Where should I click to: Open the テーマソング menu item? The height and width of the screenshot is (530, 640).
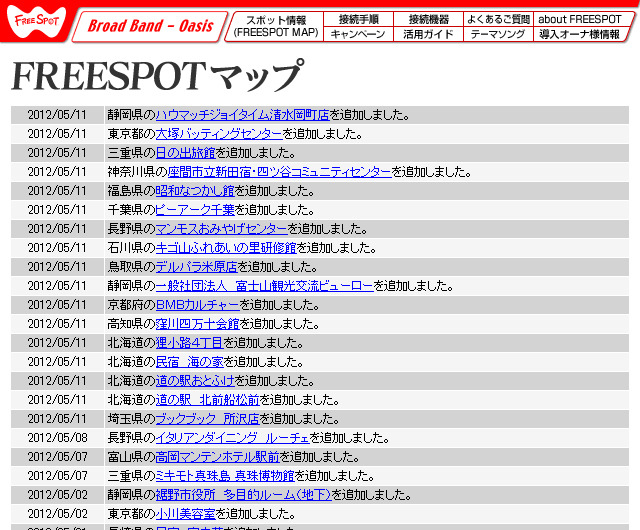click(x=498, y=34)
